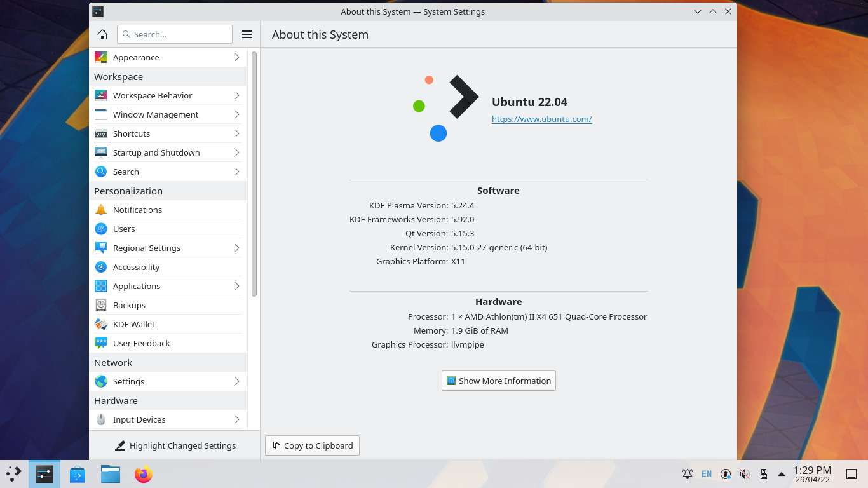Viewport: 868px width, 488px height.
Task: Open the Ubuntu website link
Action: coord(541,119)
